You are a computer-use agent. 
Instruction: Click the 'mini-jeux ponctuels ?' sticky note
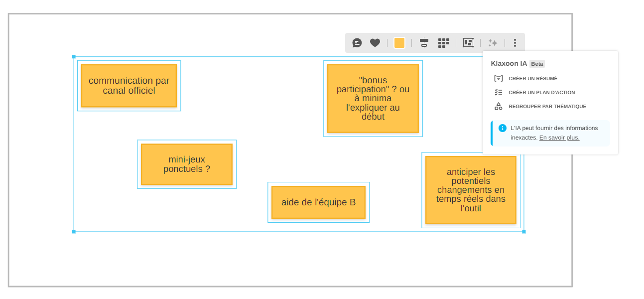click(x=187, y=164)
